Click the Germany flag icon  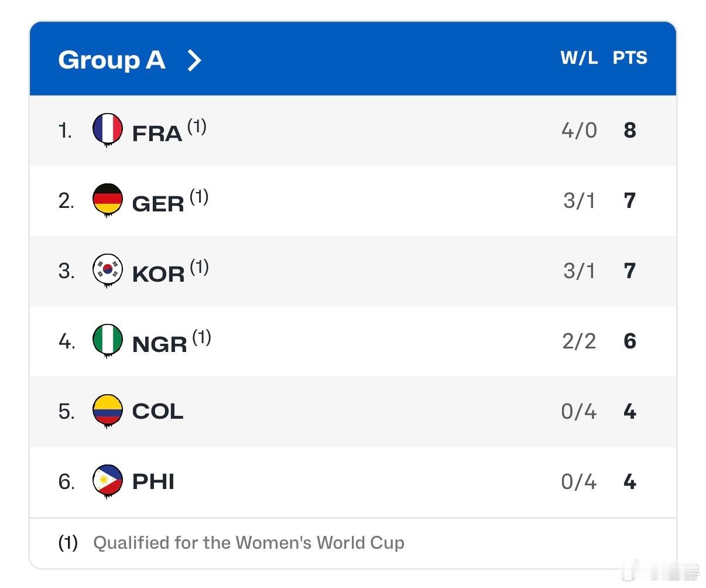pyautogui.click(x=108, y=200)
